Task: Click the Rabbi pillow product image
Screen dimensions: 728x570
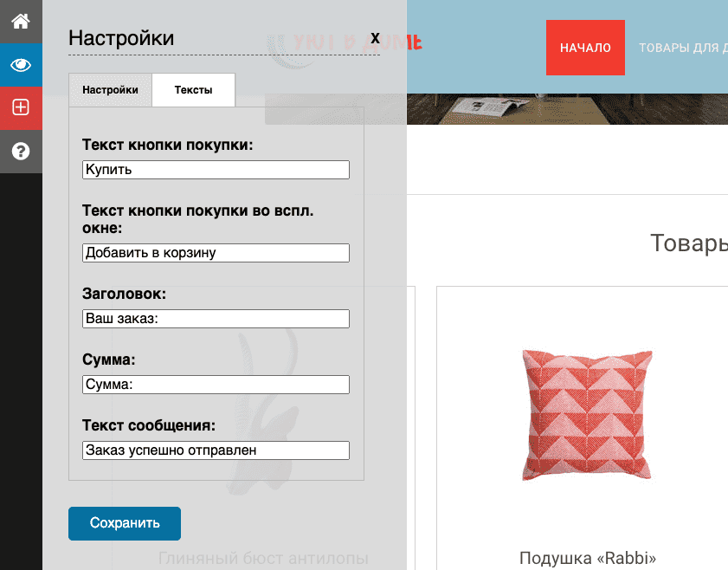Action: point(587,415)
